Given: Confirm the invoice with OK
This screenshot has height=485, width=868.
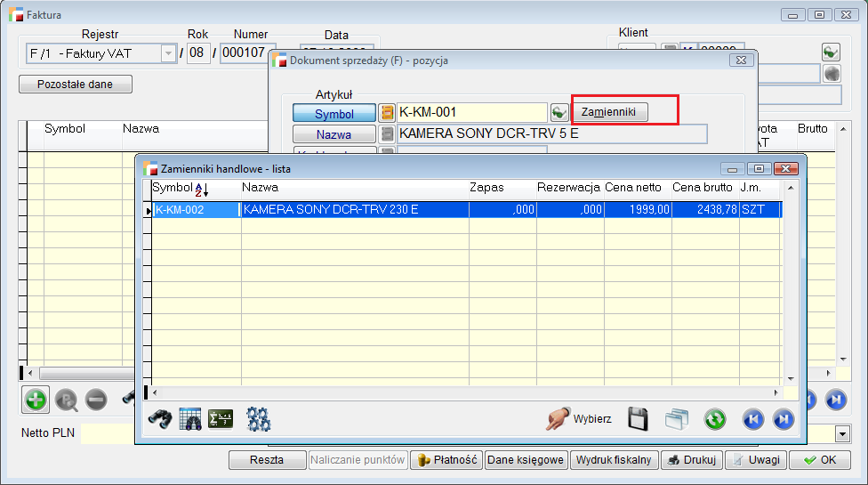Looking at the screenshot, I should pos(820,459).
